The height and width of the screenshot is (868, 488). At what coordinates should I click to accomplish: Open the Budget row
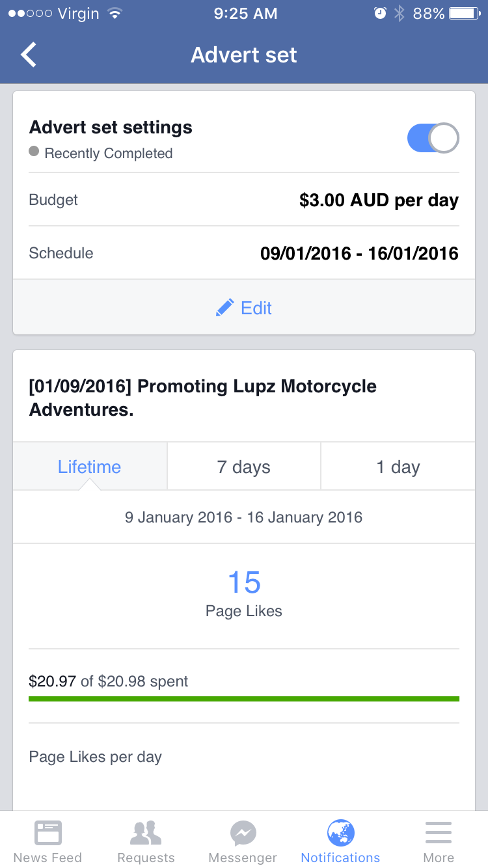pos(244,200)
